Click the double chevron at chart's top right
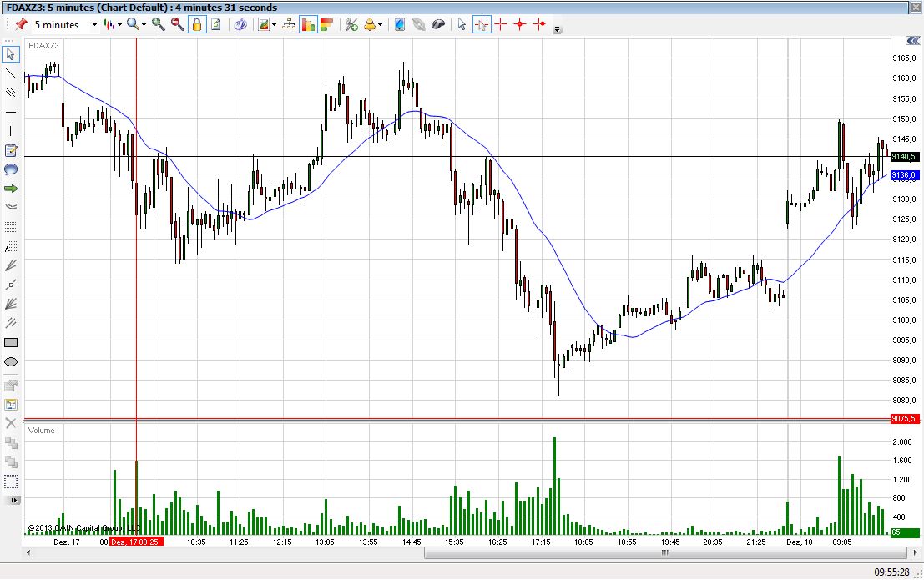This screenshot has height=580, width=924. 913,41
